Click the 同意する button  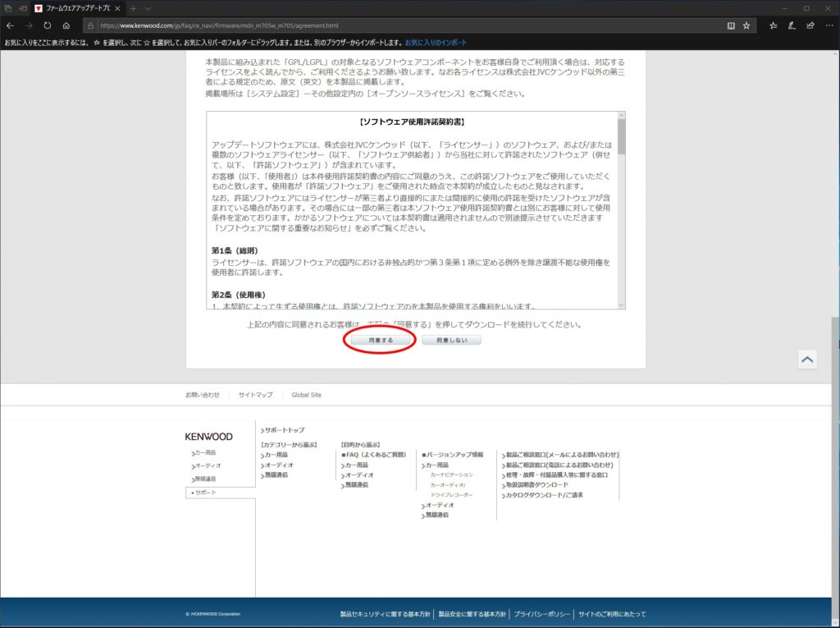pos(381,340)
